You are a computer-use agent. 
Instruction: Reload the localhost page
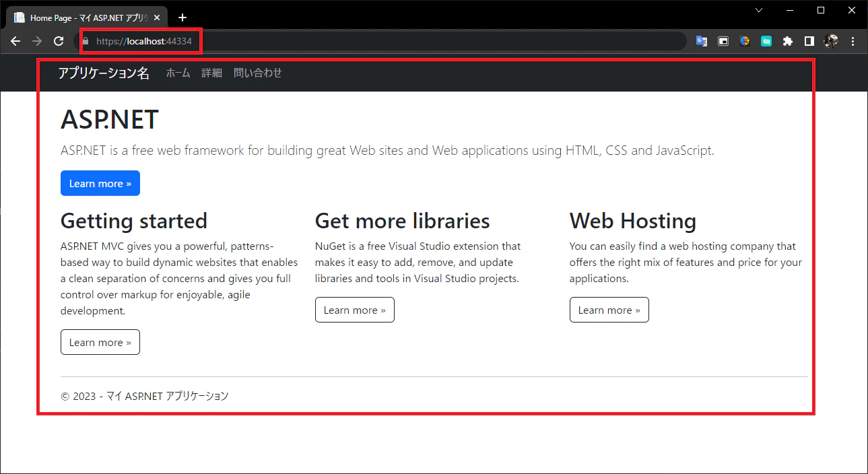59,41
